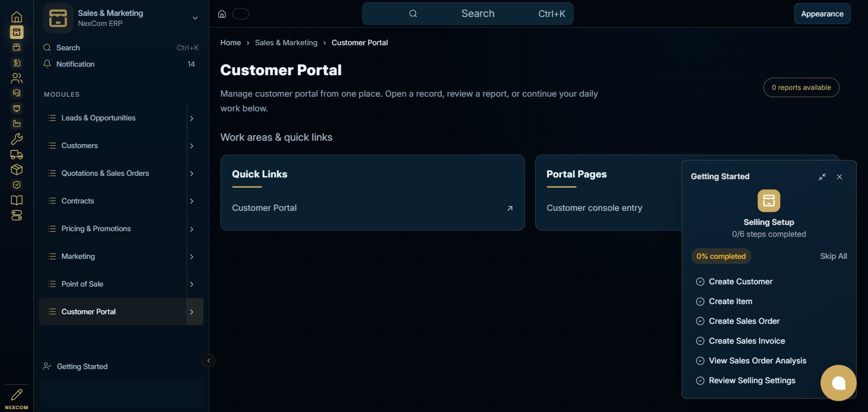Expand the Leads & Opportunities chevron
Image resolution: width=868 pixels, height=412 pixels.
192,118
